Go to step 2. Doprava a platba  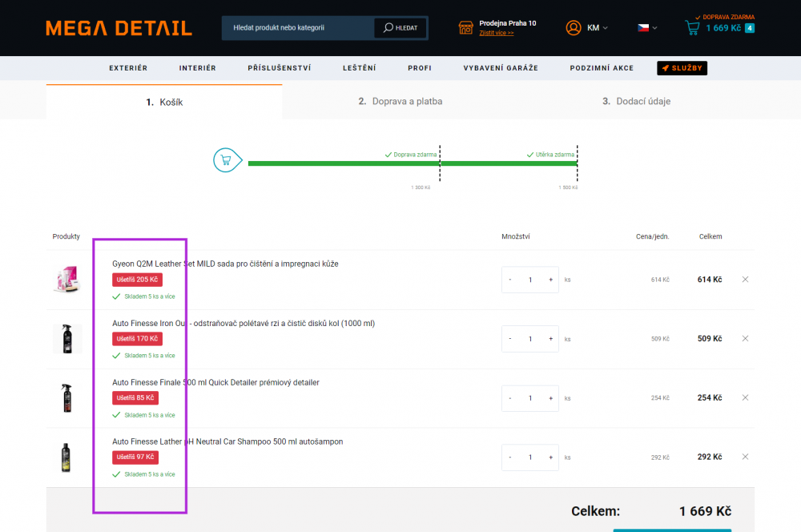tap(400, 101)
